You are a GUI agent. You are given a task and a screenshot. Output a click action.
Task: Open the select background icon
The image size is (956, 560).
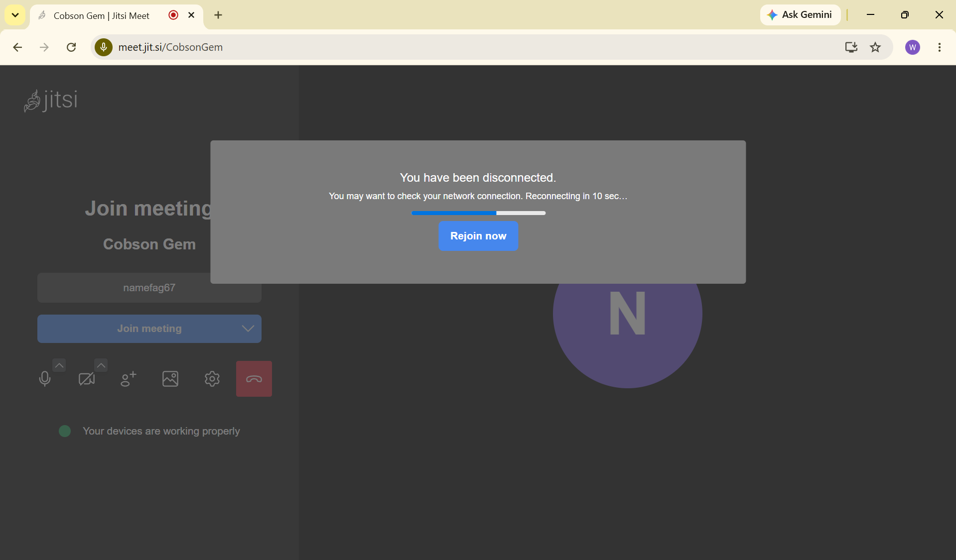tap(170, 379)
